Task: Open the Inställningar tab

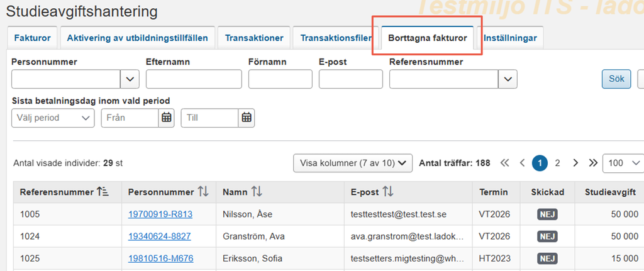Action: coord(511,38)
